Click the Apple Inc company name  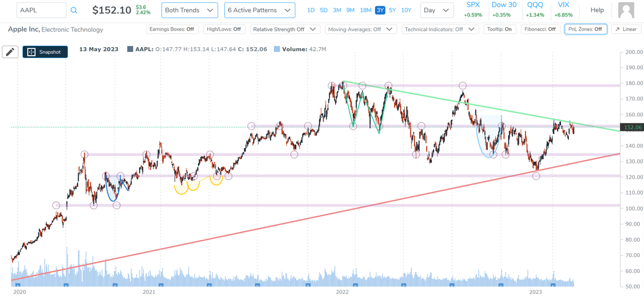pyautogui.click(x=23, y=29)
